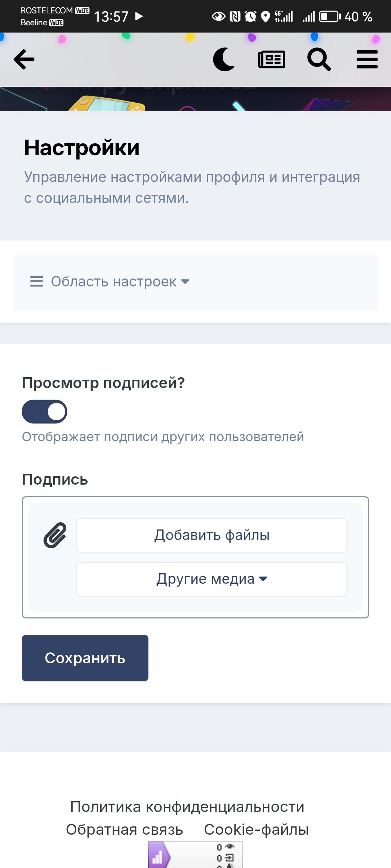The image size is (391, 868).
Task: Open the Другие медиа dropdown
Action: click(212, 579)
